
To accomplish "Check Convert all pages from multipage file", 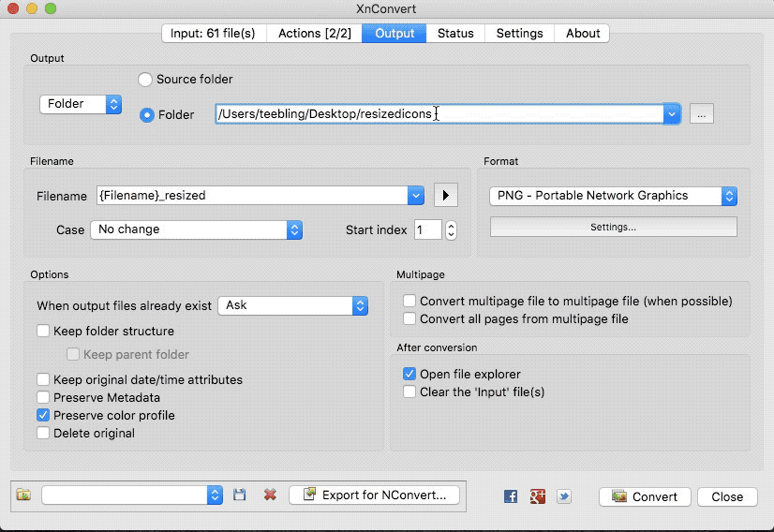I will click(409, 318).
